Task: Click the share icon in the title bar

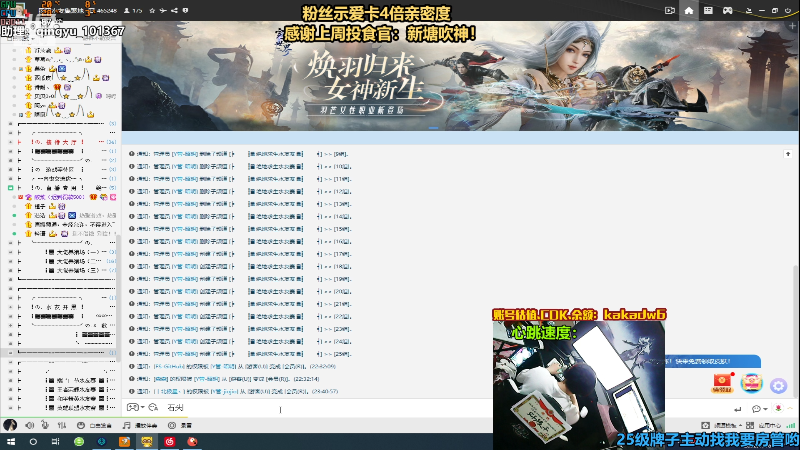Action: tap(174, 10)
